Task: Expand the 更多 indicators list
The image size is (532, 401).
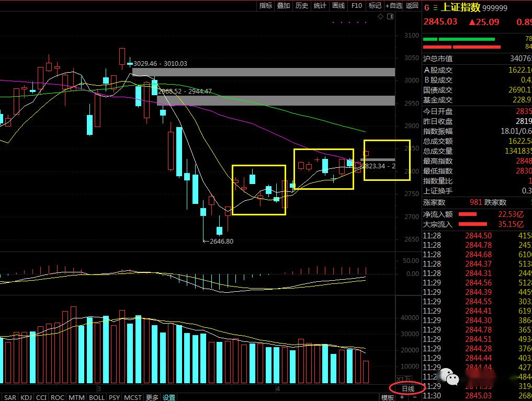Action: [152, 397]
